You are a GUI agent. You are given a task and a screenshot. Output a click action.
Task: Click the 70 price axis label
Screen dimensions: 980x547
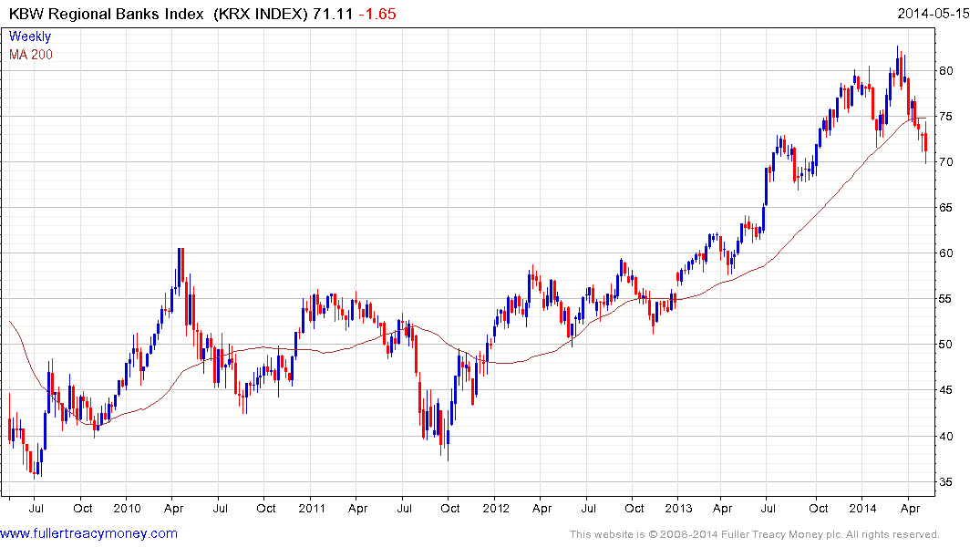pos(945,162)
